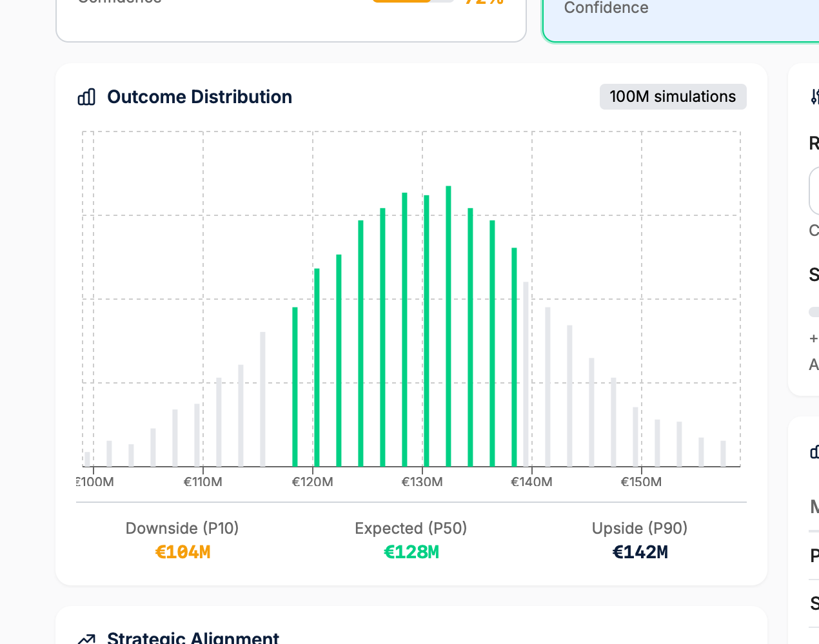The width and height of the screenshot is (819, 644).
Task: Select the Strategic Alignment trending arrow icon
Action: [x=87, y=638]
